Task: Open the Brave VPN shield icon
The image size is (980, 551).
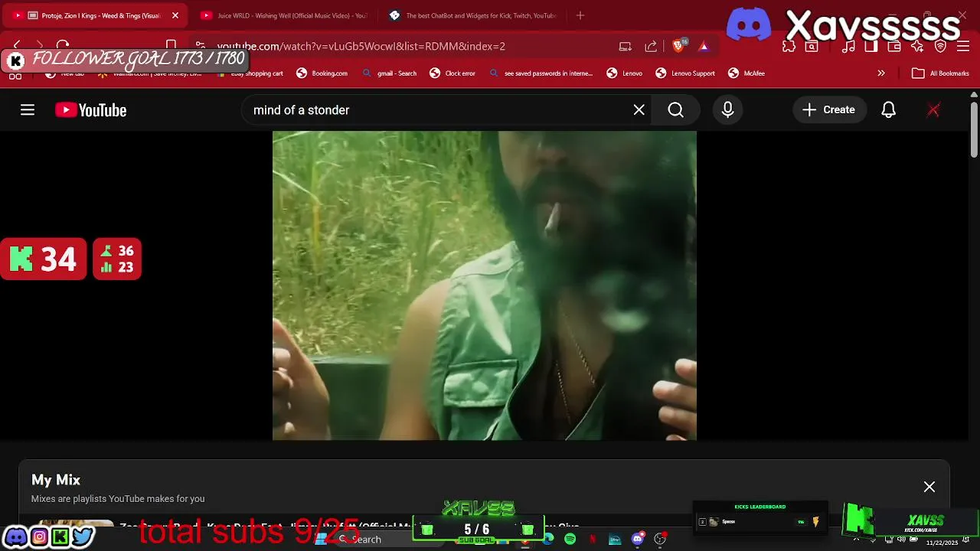Action: point(941,46)
